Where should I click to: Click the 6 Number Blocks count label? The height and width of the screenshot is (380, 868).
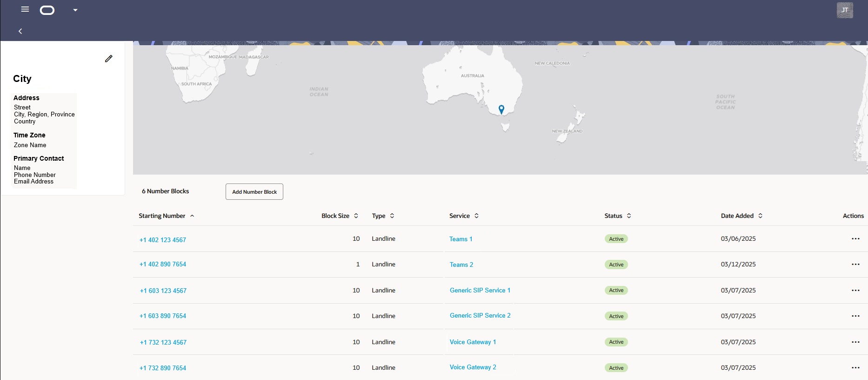pyautogui.click(x=165, y=191)
